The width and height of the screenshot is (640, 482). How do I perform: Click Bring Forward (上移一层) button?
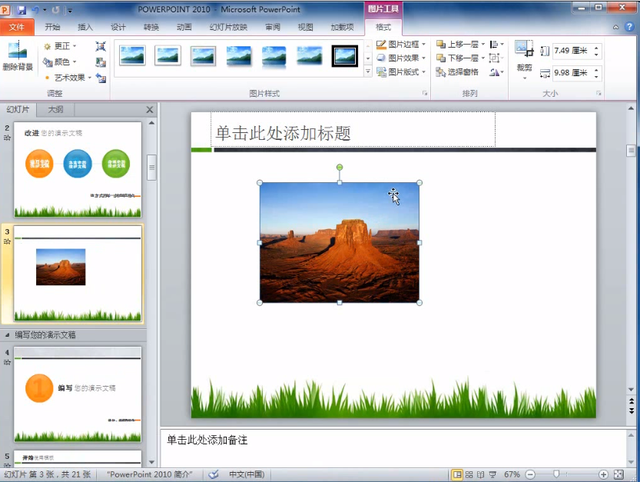(x=463, y=45)
